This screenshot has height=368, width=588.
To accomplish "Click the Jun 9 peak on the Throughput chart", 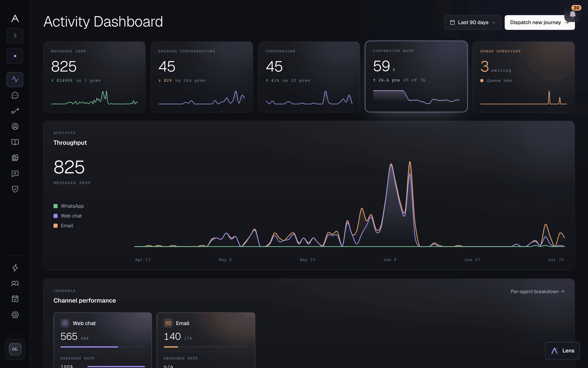I will pos(391,165).
